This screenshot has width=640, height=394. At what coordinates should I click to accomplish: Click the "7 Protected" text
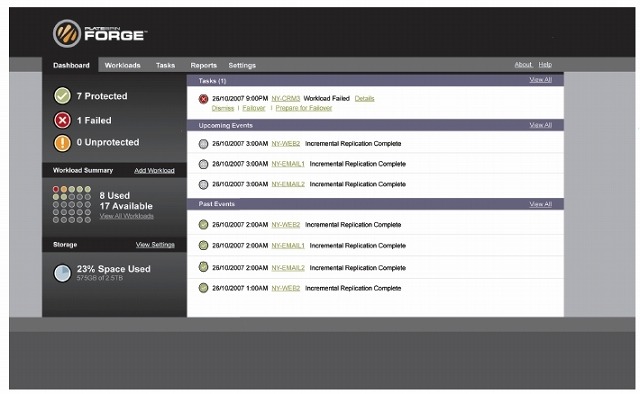(x=102, y=96)
